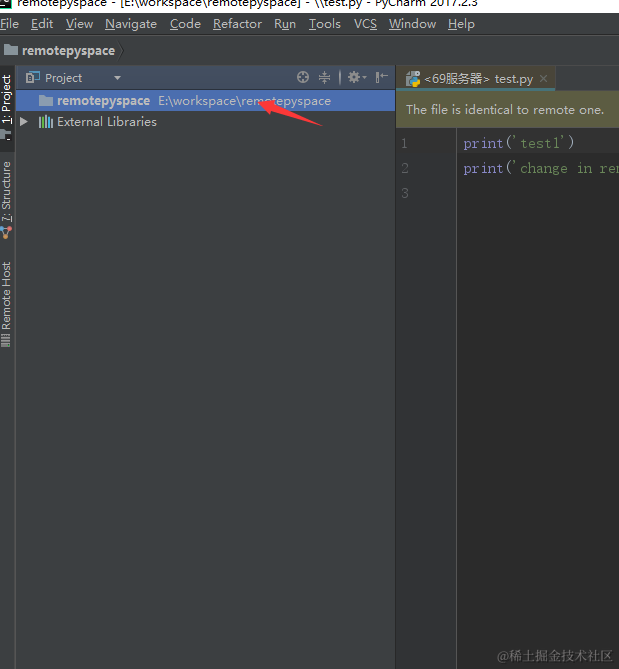Click the remotepyspace folder icon in tree
The width and height of the screenshot is (619, 669).
tap(46, 101)
